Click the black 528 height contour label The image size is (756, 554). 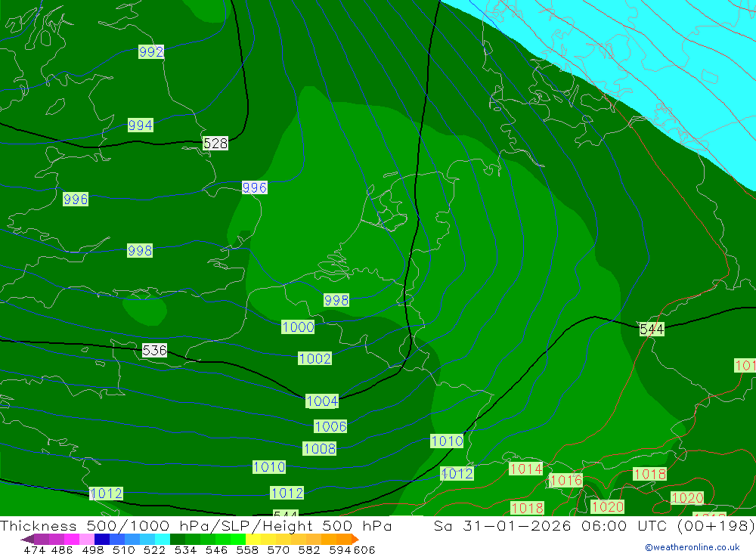pos(215,143)
